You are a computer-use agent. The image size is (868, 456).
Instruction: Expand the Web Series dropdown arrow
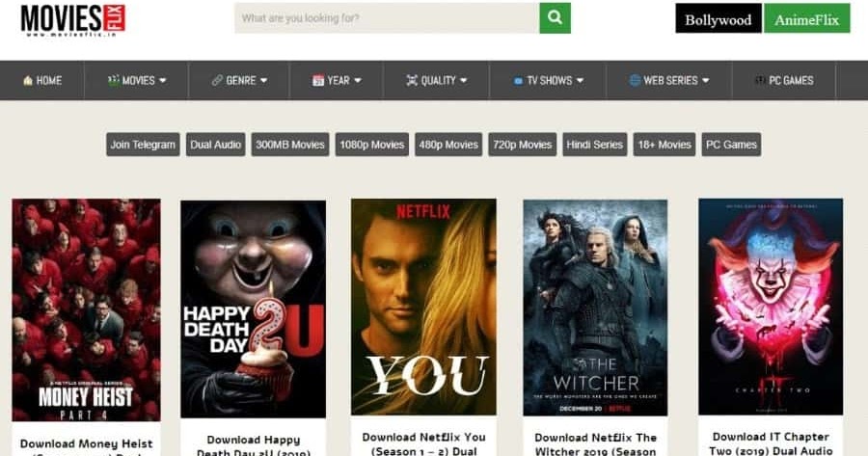[706, 80]
